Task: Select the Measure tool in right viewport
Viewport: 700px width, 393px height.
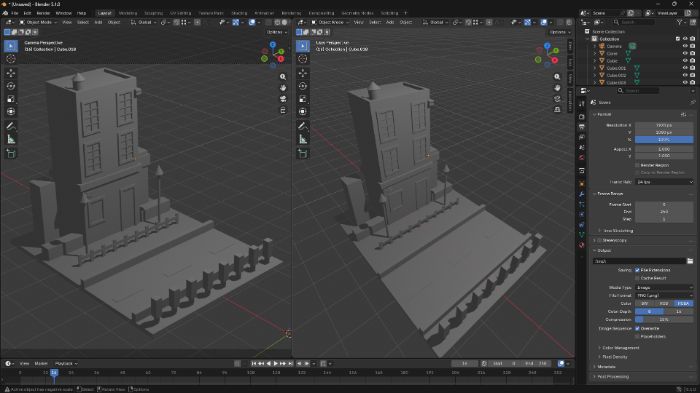Action: pyautogui.click(x=303, y=139)
